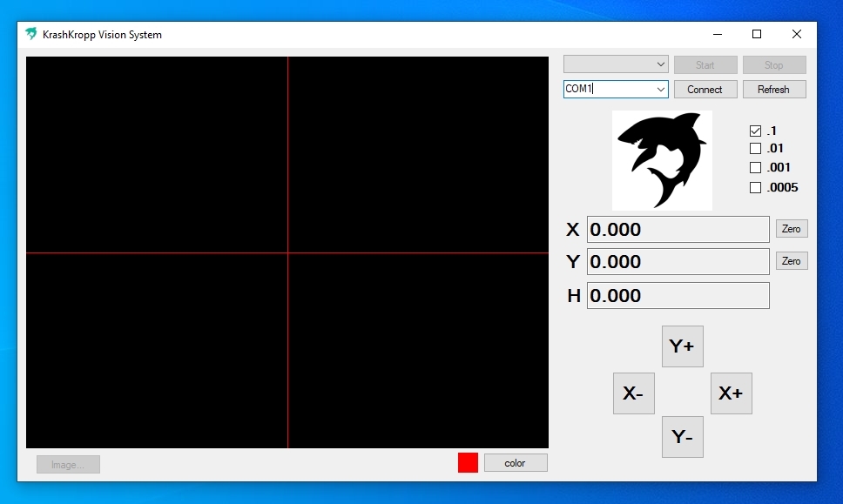Focus the Y coordinate field
843x504 pixels.
[x=678, y=262]
